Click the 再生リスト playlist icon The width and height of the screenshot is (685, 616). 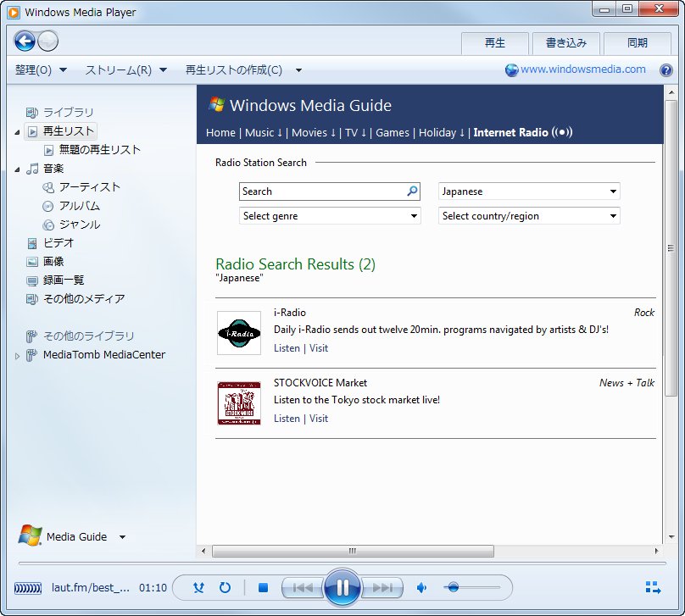pyautogui.click(x=32, y=131)
